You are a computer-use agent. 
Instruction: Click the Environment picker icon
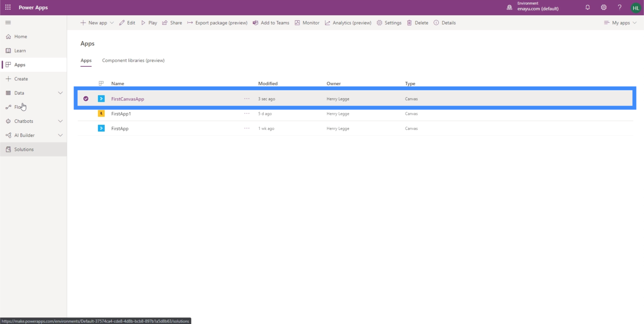[509, 7]
